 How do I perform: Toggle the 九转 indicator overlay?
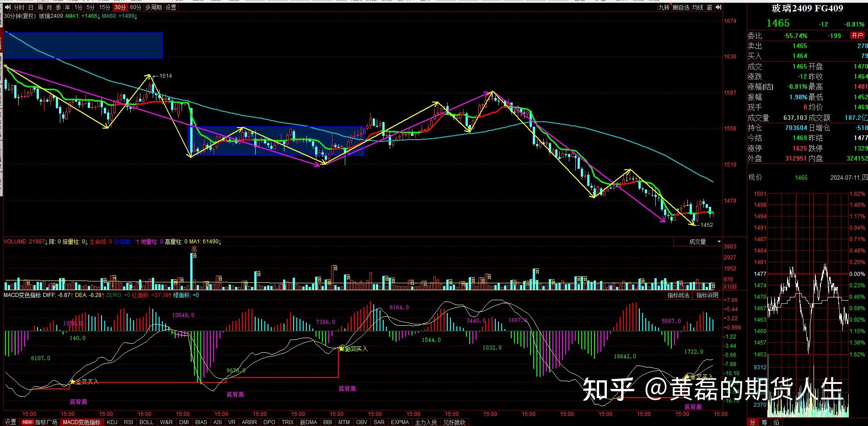tap(664, 8)
